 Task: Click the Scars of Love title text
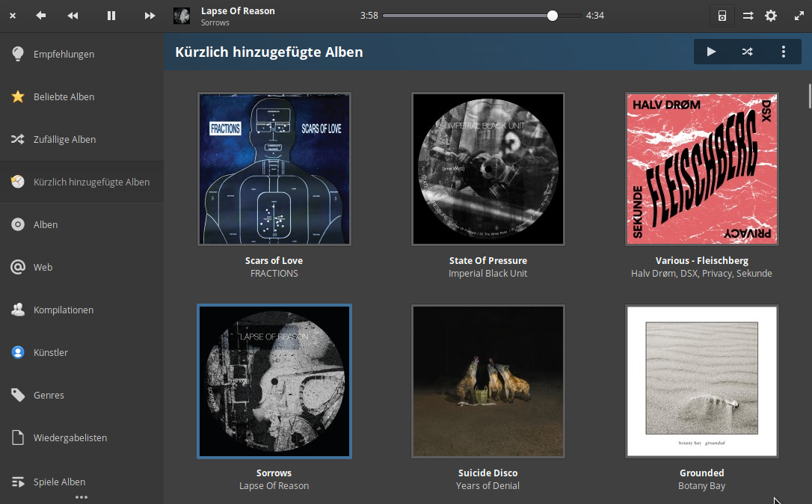point(274,260)
